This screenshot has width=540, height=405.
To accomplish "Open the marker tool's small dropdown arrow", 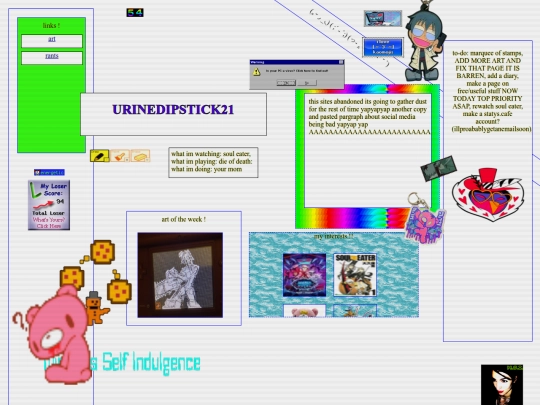I will (107, 160).
